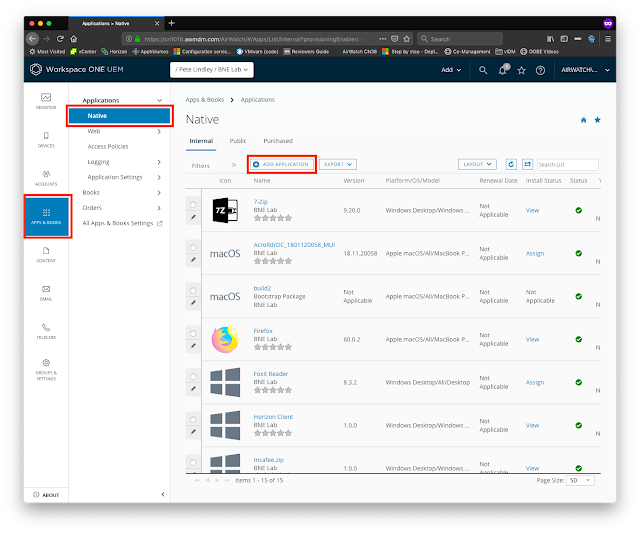Click View install status for Horizon Client
The height and width of the screenshot is (534, 640).
point(532,425)
